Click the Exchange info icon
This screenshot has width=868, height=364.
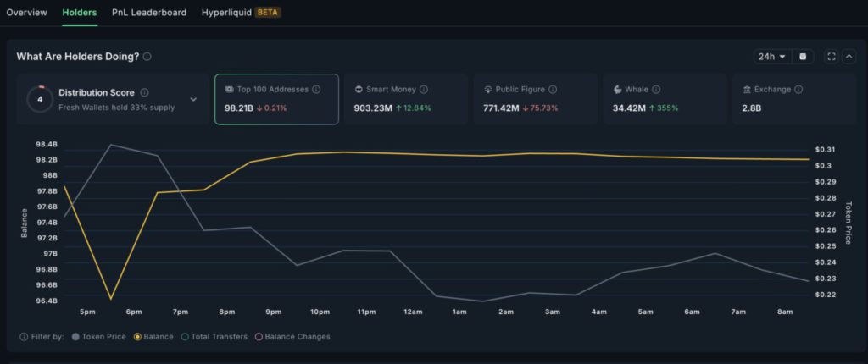[798, 89]
